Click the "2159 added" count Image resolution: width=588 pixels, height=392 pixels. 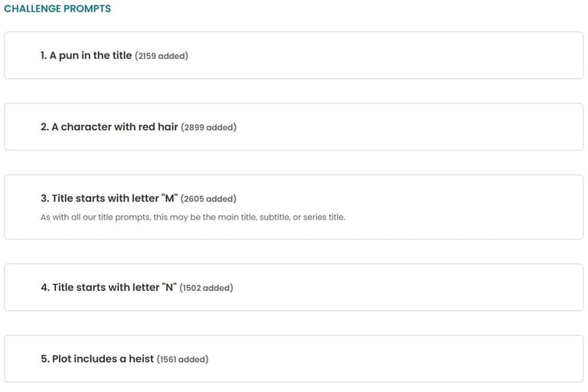[x=162, y=56]
